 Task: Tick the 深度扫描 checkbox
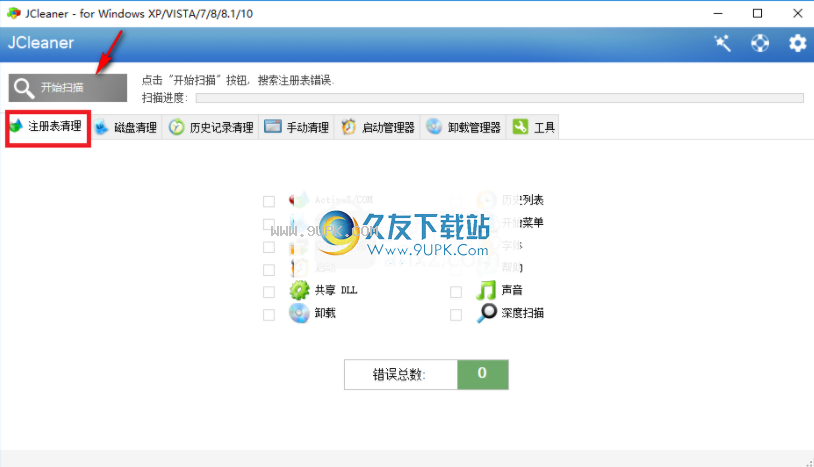coord(456,315)
